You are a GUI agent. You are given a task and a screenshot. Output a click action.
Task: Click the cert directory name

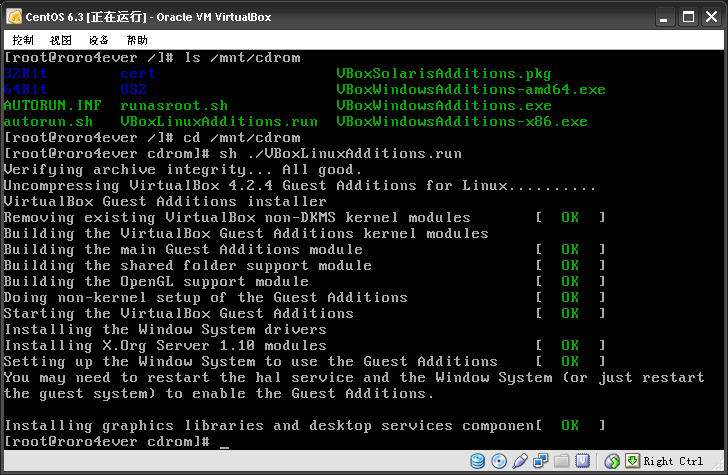pos(138,73)
